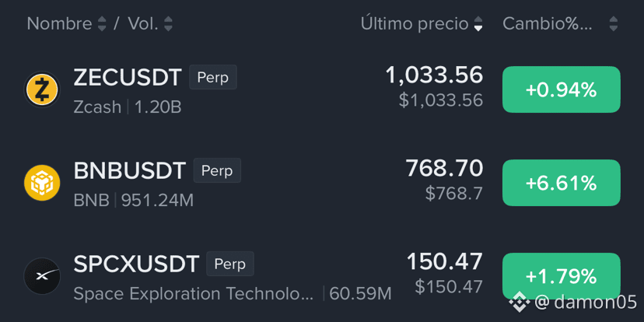The image size is (644, 322).
Task: Click the Perp tag beside BNBUSDT
Action: tap(217, 170)
